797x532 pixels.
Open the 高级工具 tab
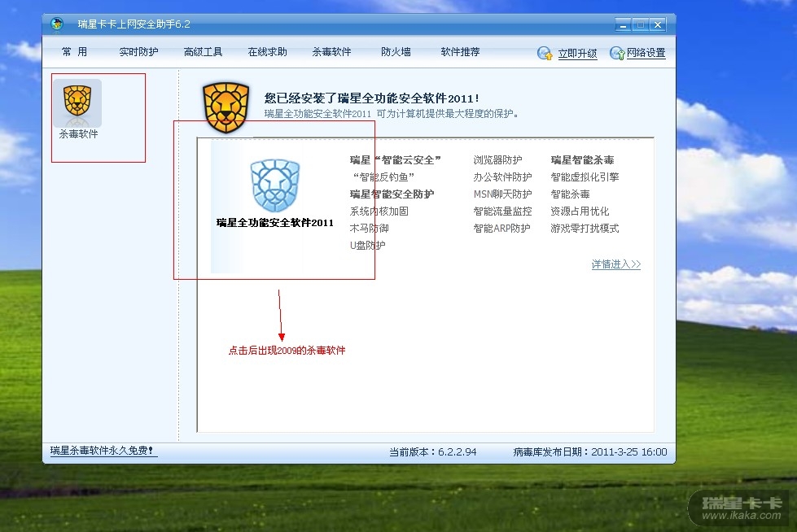point(203,52)
